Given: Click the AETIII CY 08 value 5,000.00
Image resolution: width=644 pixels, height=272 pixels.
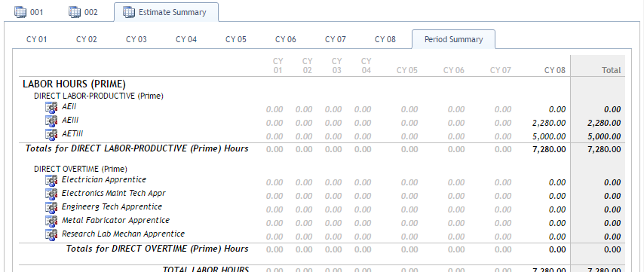Looking at the screenshot, I should (549, 136).
